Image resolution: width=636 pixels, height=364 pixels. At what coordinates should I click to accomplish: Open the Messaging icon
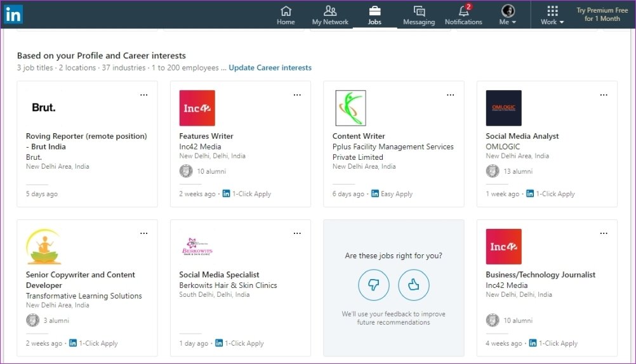pos(418,11)
